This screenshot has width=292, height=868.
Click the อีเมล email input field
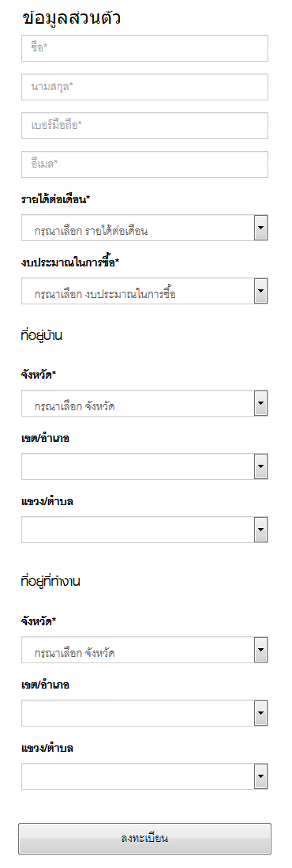click(x=145, y=164)
